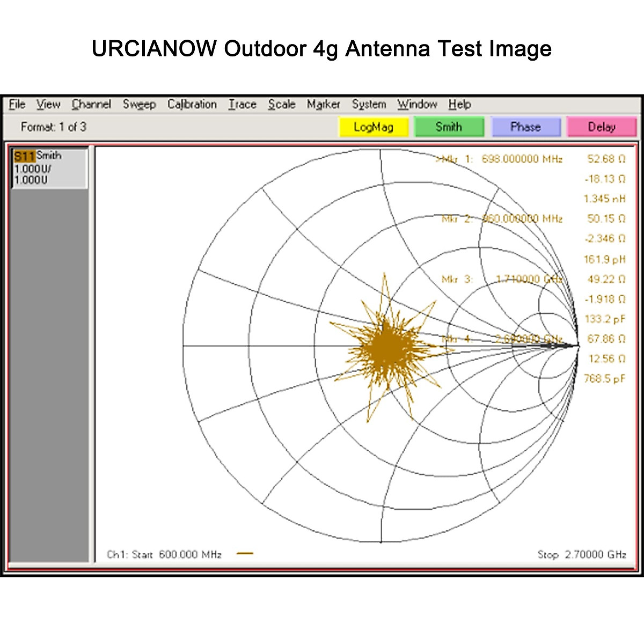Open the Window menu
Image resolution: width=644 pixels, height=644 pixels.
point(417,104)
